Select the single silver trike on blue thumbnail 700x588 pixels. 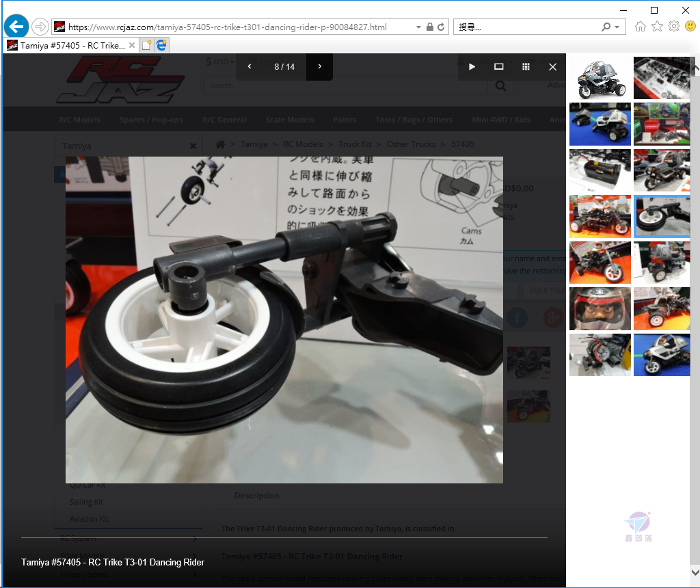pos(662,355)
